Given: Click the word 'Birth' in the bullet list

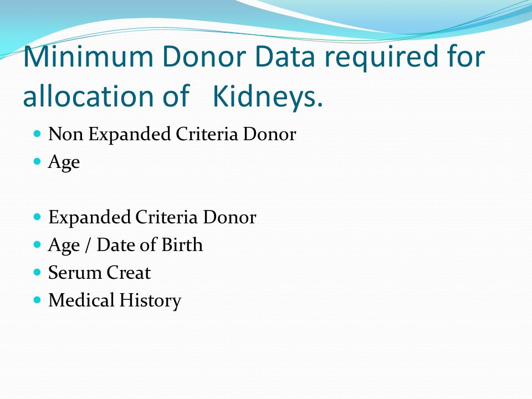Looking at the screenshot, I should 182,244.
